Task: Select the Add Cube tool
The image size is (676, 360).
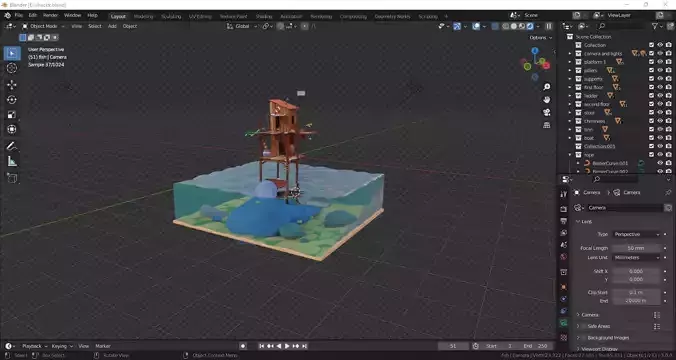Action: (x=12, y=178)
